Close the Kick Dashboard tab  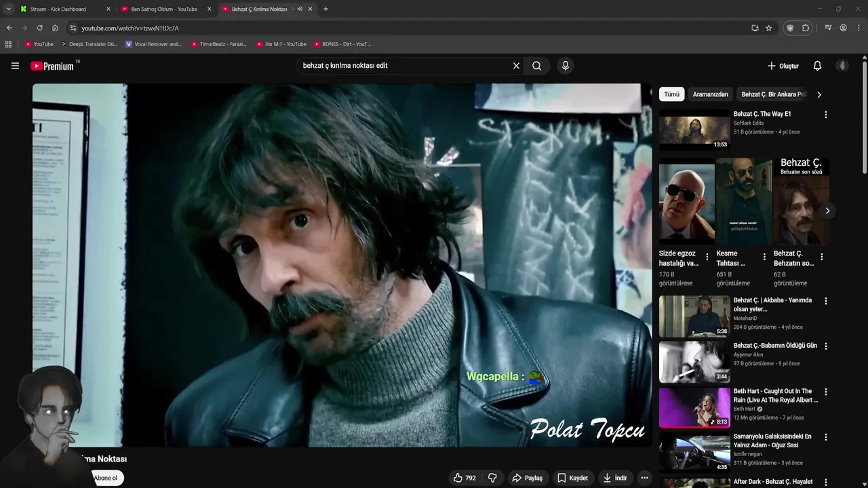coord(108,9)
